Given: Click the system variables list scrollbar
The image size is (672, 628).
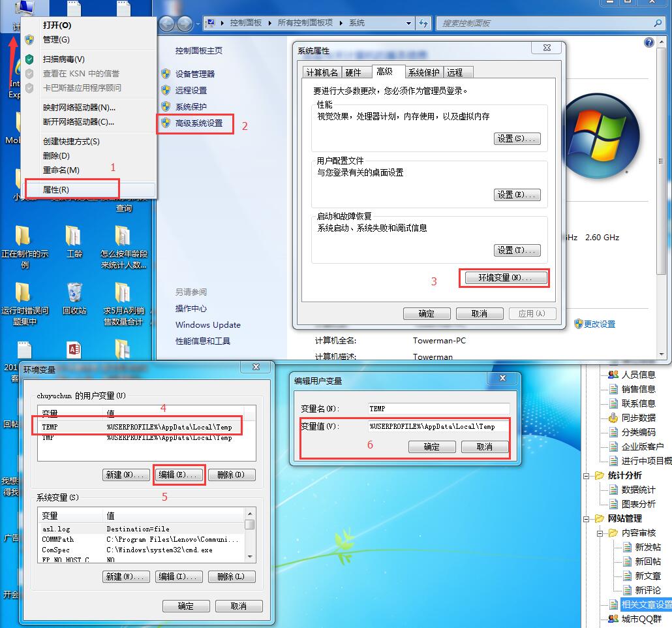Looking at the screenshot, I should [x=250, y=535].
